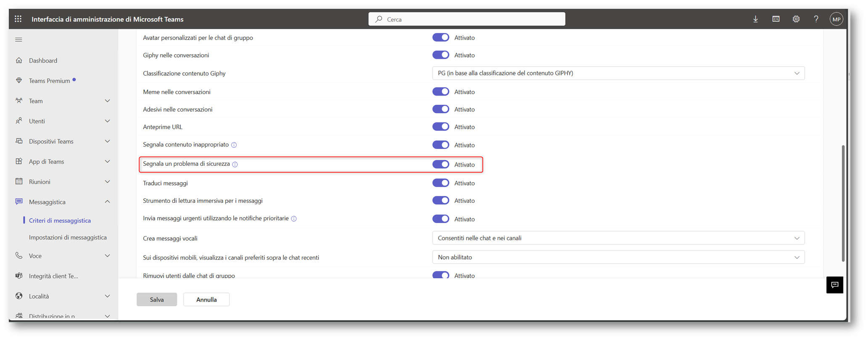Open the MP account profile avatar
The width and height of the screenshot is (868, 340).
[x=836, y=19]
